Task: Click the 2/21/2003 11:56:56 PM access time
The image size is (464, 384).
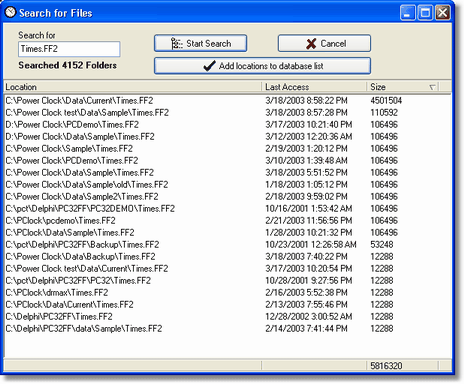Action: pyautogui.click(x=309, y=221)
